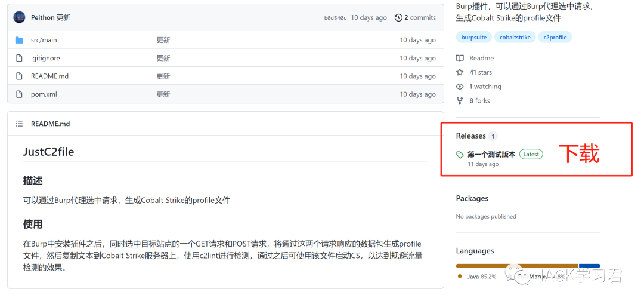Image resolution: width=644 pixels, height=304 pixels.
Task: Click the blue segment of the language bar
Action: tap(589, 266)
